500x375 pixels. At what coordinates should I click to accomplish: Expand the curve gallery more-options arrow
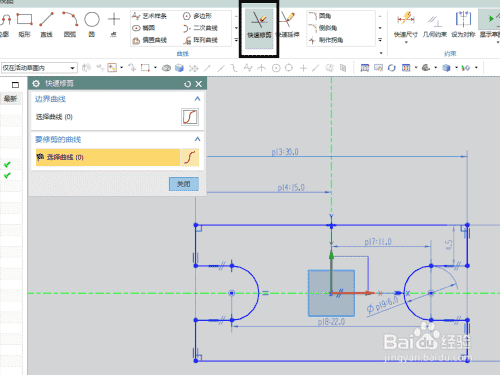[x=236, y=40]
